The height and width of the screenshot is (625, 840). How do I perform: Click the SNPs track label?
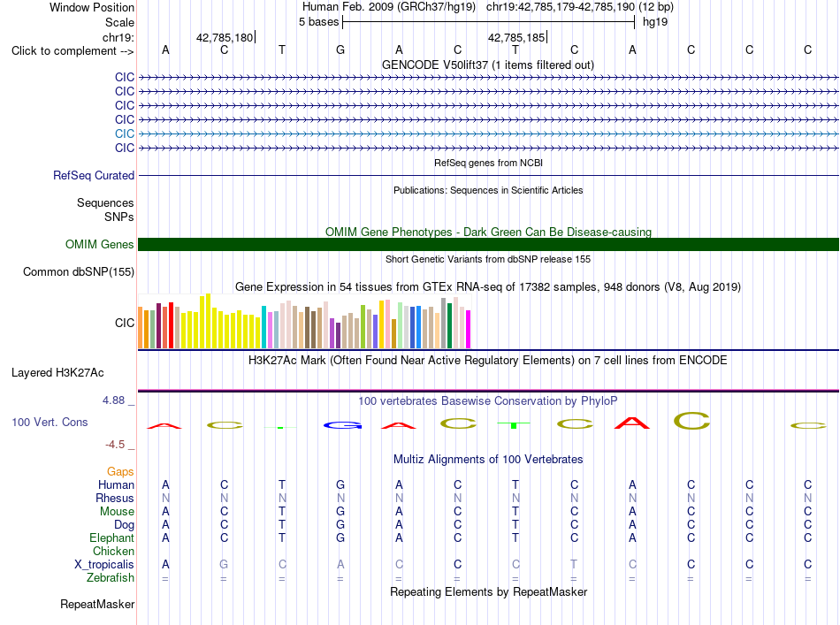[119, 217]
